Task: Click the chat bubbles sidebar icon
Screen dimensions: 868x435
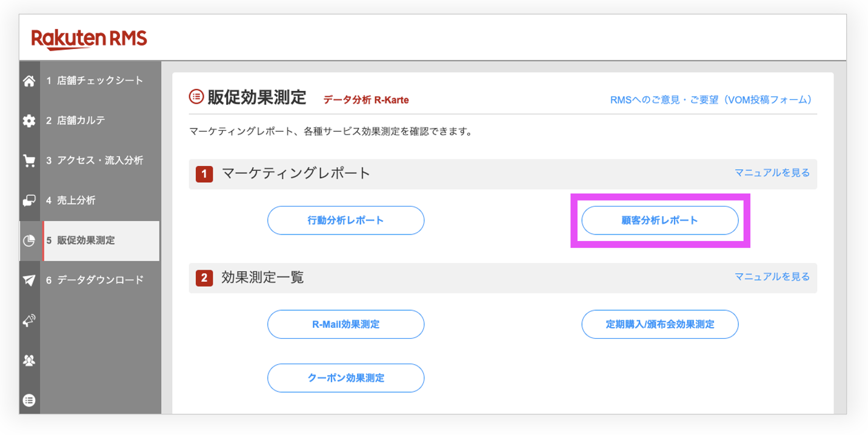Action: point(29,201)
